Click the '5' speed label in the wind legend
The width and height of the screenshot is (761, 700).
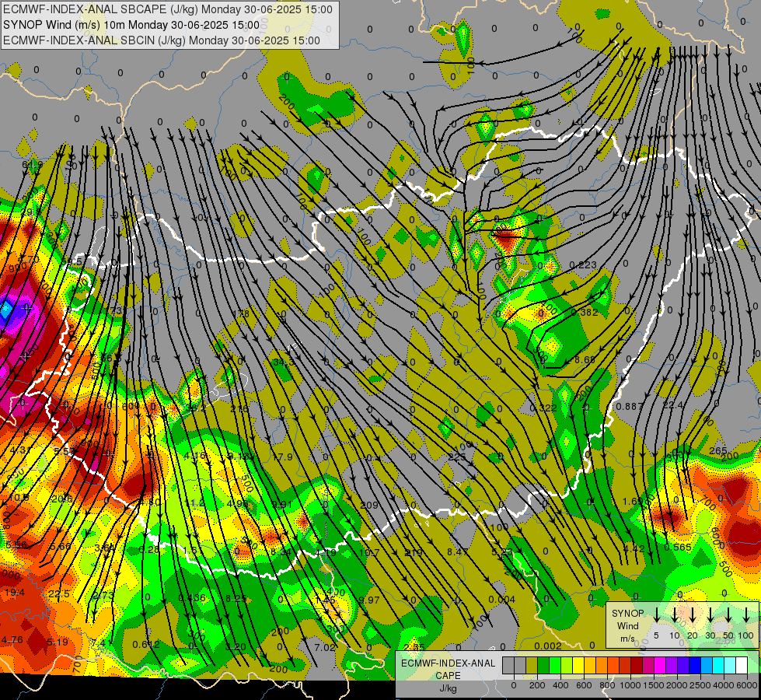point(656,635)
